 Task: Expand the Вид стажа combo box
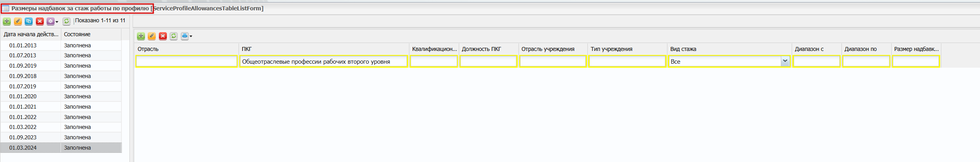785,61
